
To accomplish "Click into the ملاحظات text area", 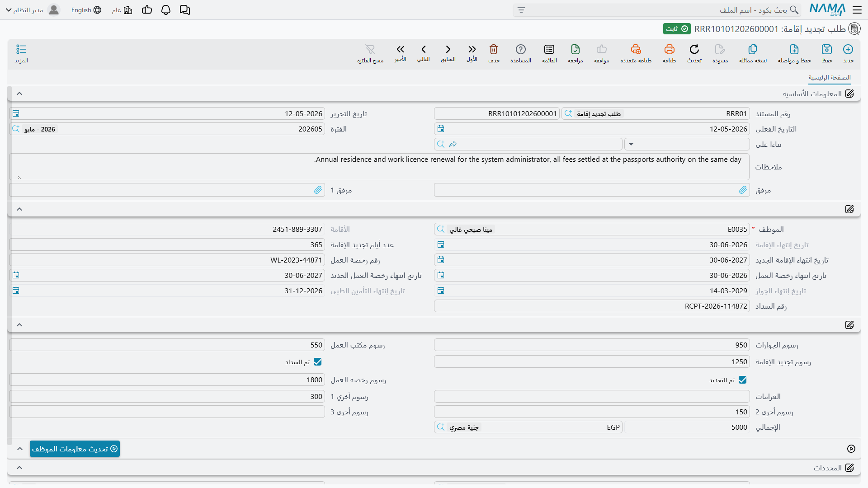I will [x=379, y=167].
